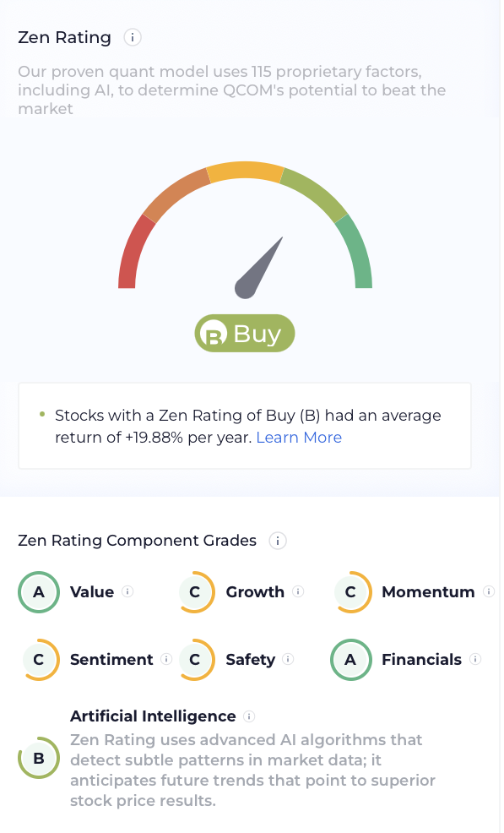Screen dimensions: 504x833
Task: Click the Momentum info icon
Action: click(489, 591)
